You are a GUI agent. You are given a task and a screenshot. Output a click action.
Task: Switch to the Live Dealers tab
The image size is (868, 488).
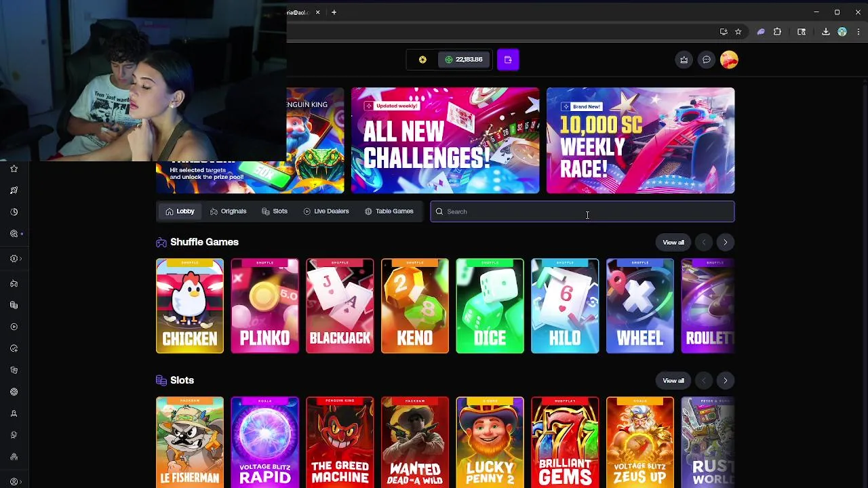coord(326,211)
